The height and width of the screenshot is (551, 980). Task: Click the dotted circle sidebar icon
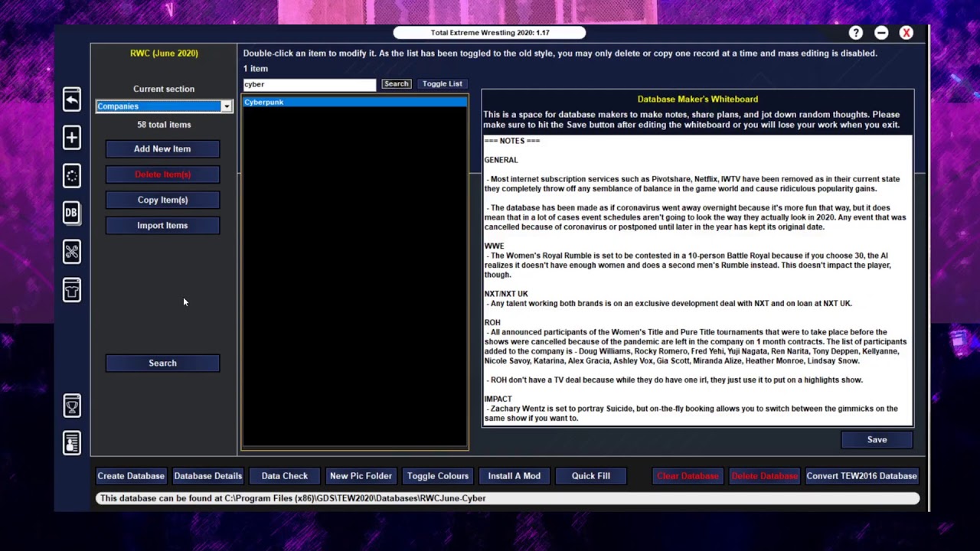coord(71,175)
